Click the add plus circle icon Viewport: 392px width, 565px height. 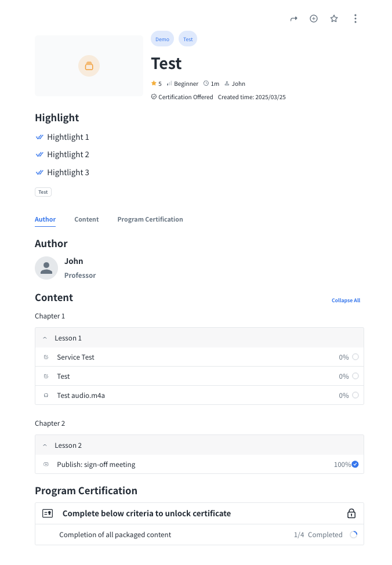click(314, 19)
